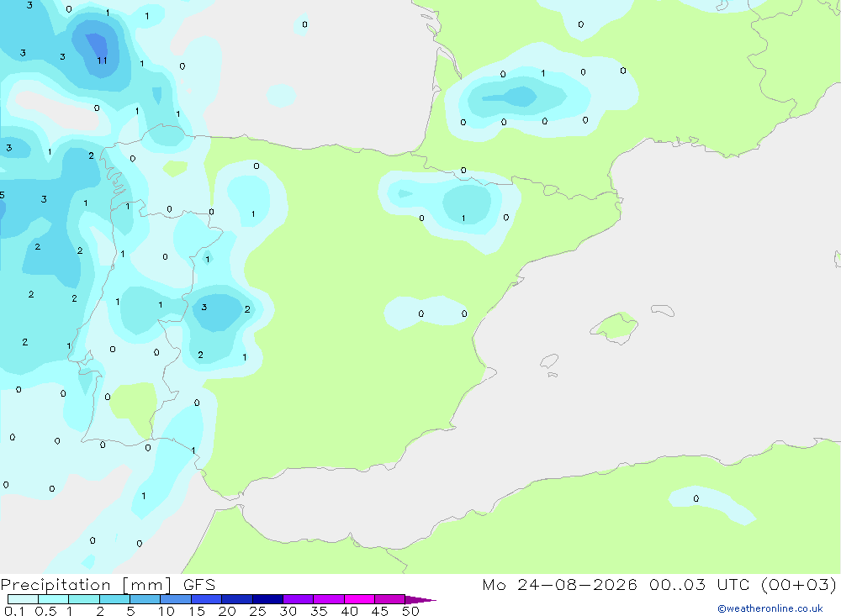Select the 15–20 mm legend swatch

[x=207, y=599]
